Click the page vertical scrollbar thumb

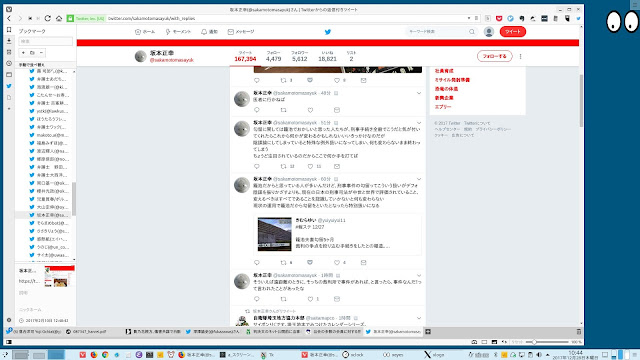point(581,101)
